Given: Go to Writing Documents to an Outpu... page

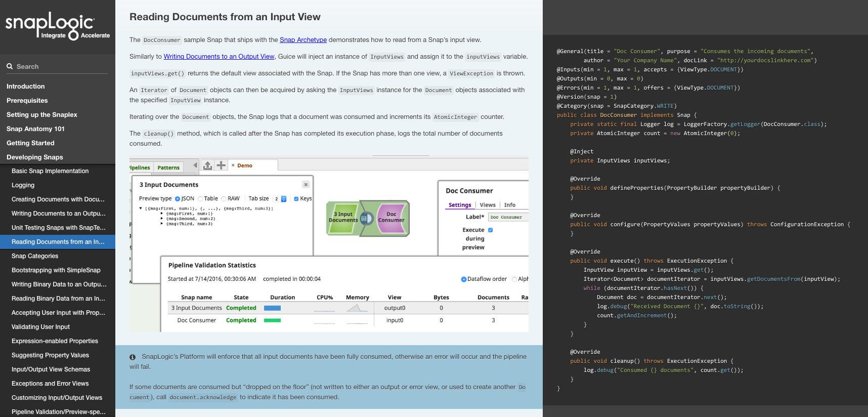Looking at the screenshot, I should coord(58,214).
